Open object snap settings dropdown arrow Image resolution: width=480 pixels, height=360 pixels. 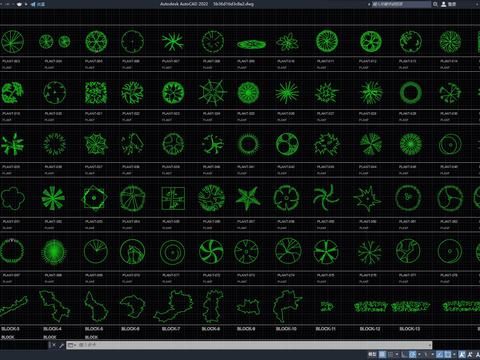[454, 354]
